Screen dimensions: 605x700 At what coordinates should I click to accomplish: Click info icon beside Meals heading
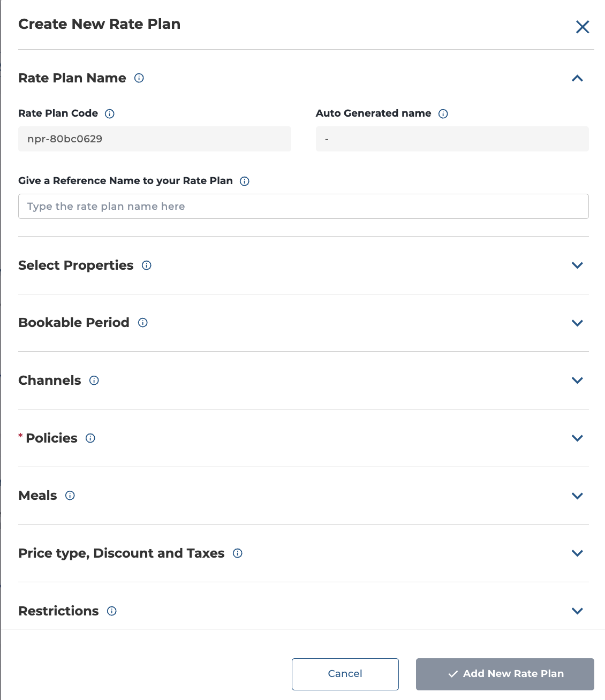70,496
